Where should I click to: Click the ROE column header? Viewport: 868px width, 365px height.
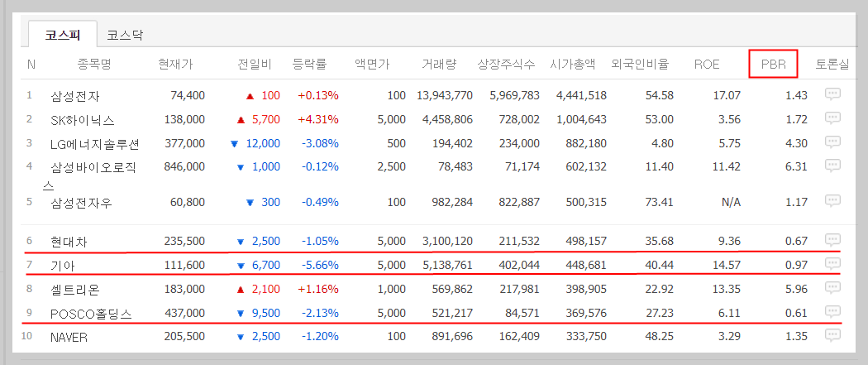(x=707, y=65)
